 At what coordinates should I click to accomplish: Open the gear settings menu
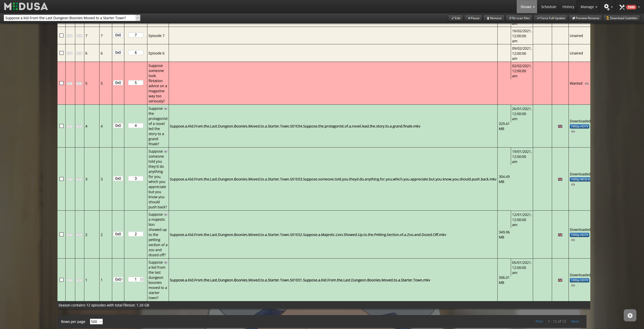point(608,7)
